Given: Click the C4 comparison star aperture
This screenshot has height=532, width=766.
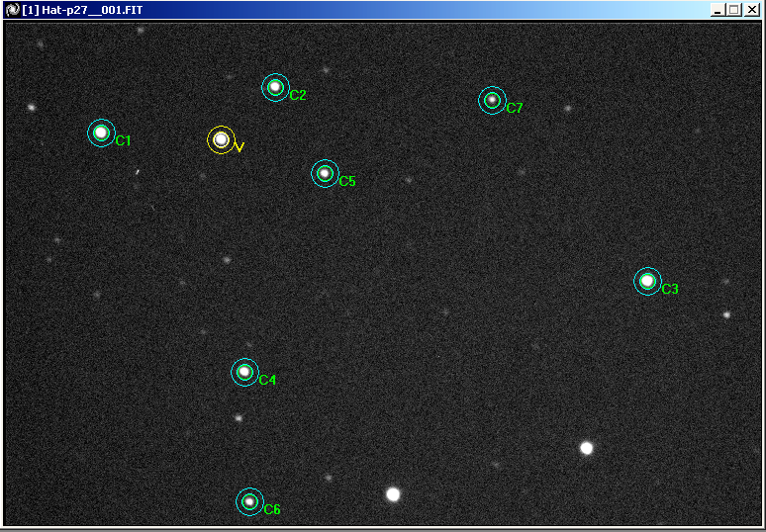Looking at the screenshot, I should click(x=244, y=372).
